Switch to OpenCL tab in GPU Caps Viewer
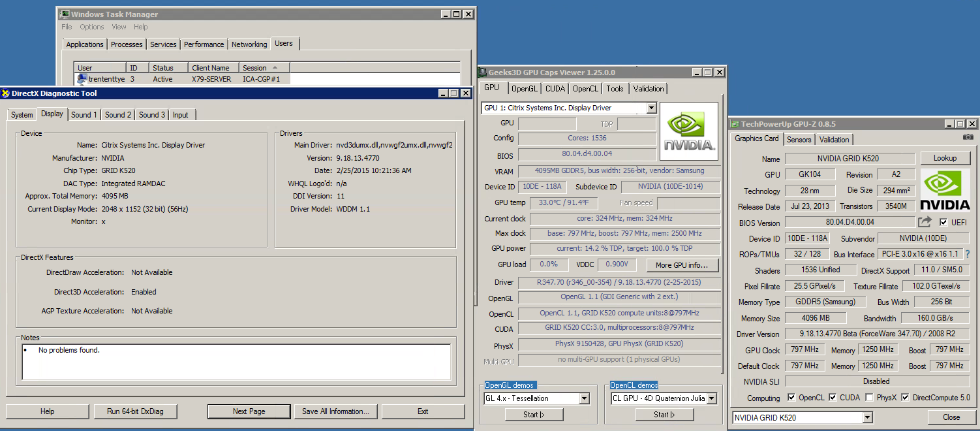980x431 pixels. 585,89
